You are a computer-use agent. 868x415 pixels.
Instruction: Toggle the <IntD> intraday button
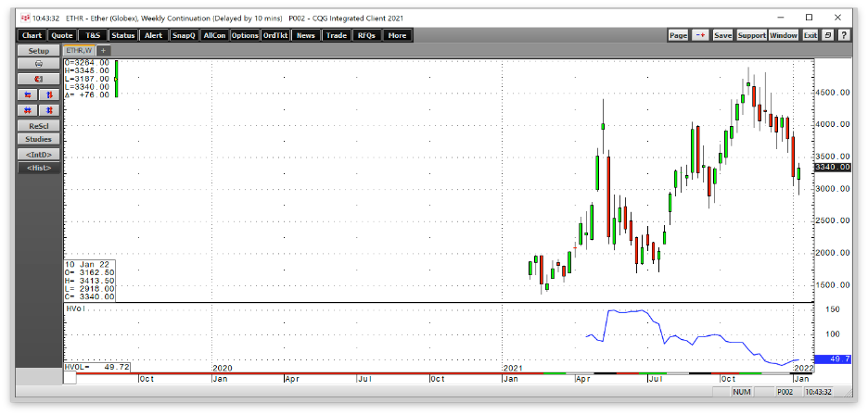click(38, 154)
